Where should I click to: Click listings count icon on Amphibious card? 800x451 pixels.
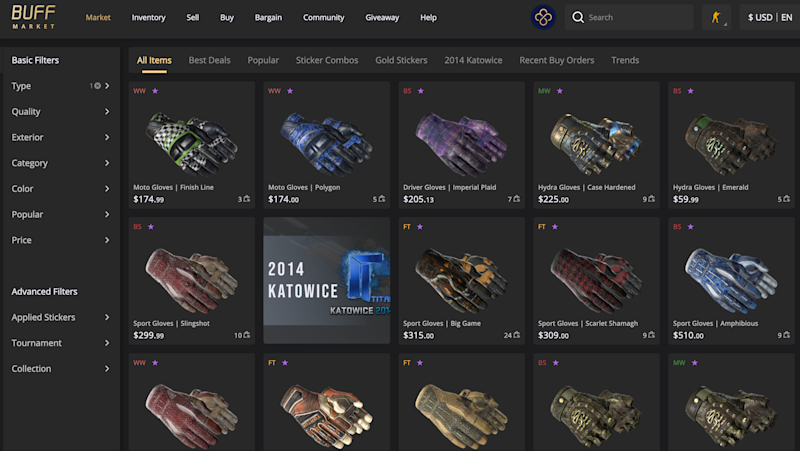coord(786,335)
